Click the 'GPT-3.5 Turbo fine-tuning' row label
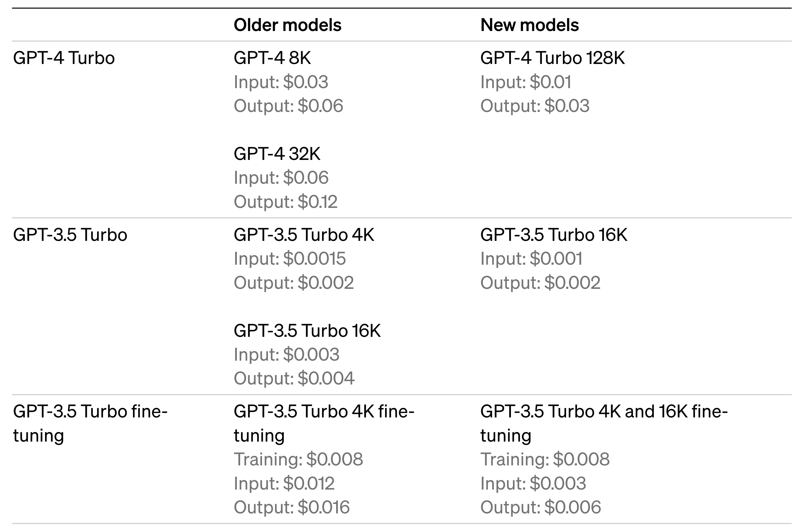 pyautogui.click(x=90, y=423)
